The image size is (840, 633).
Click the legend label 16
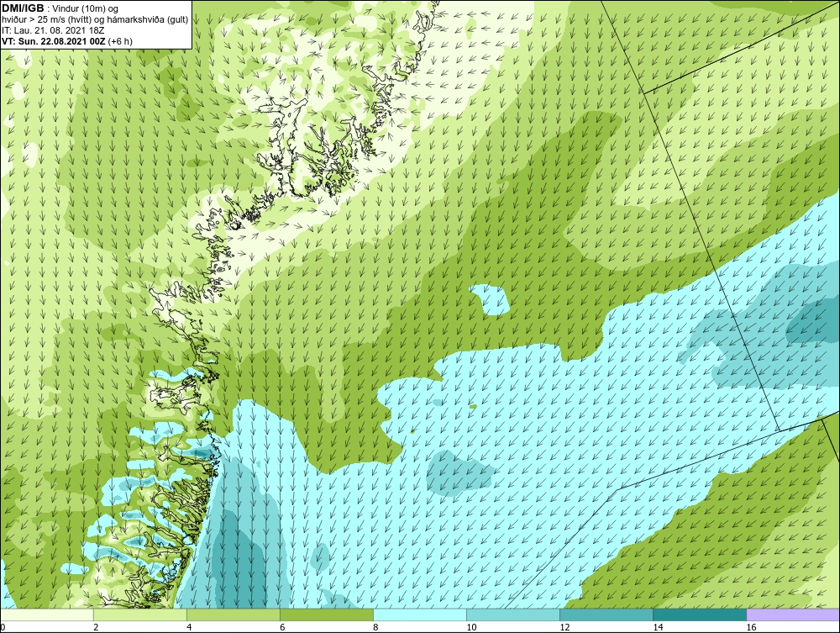point(751,627)
